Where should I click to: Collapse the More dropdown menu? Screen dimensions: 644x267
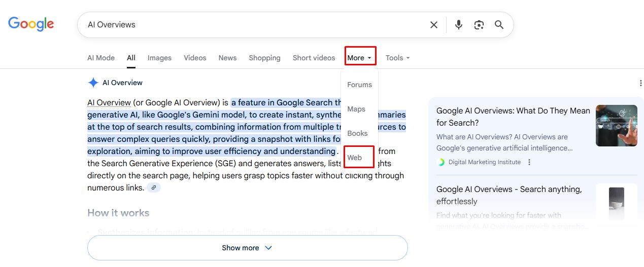coord(360,58)
